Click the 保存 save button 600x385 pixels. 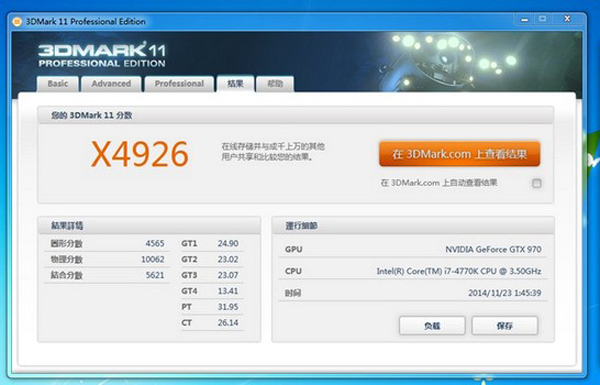505,326
